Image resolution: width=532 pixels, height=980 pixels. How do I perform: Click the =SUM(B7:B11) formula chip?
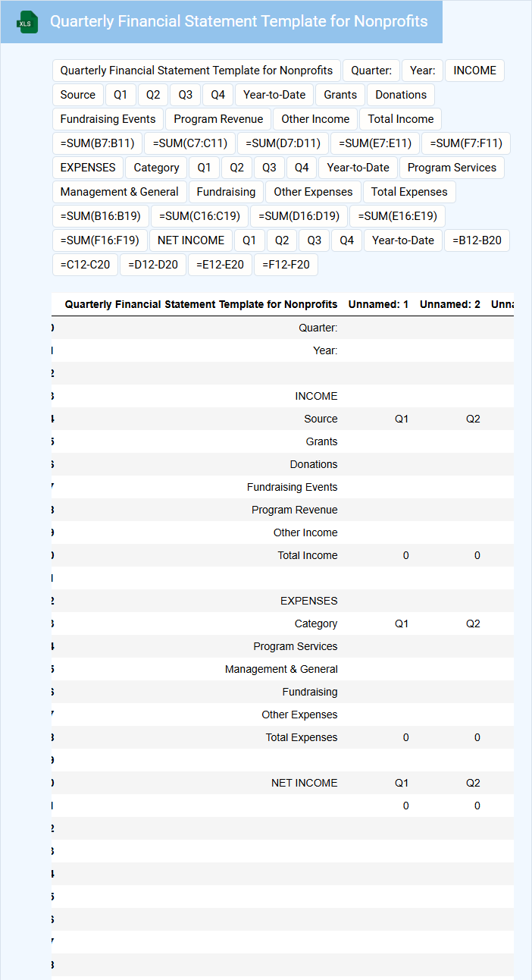98,143
